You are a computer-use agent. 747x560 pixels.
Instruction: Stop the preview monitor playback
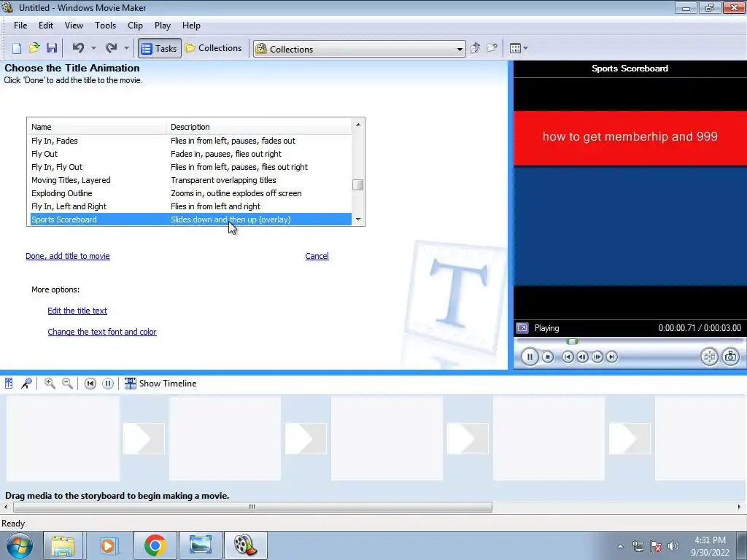[548, 357]
